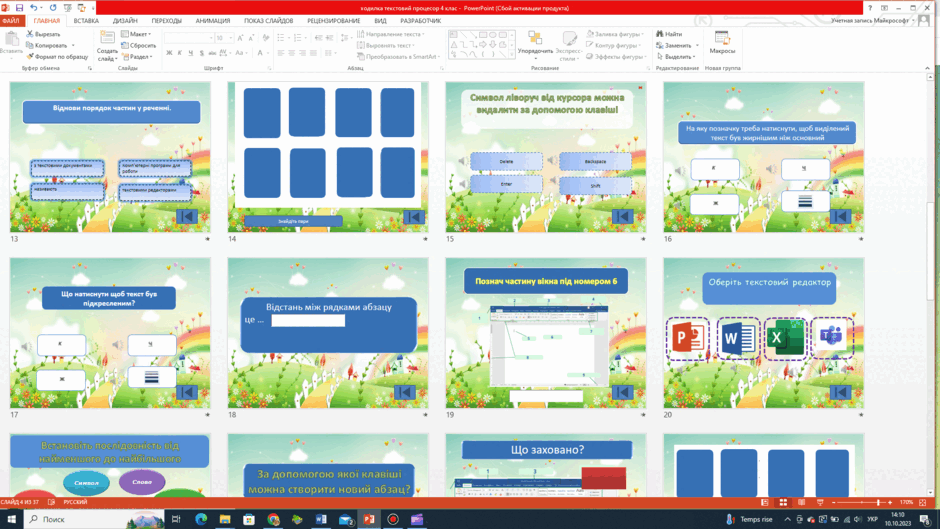Justify the paragraph text
The image size is (940, 529).
click(313, 53)
